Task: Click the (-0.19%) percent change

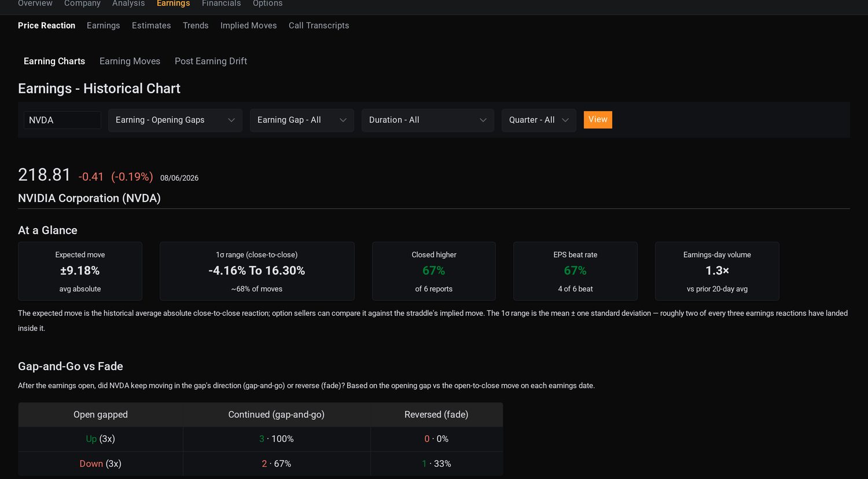Action: point(132,177)
